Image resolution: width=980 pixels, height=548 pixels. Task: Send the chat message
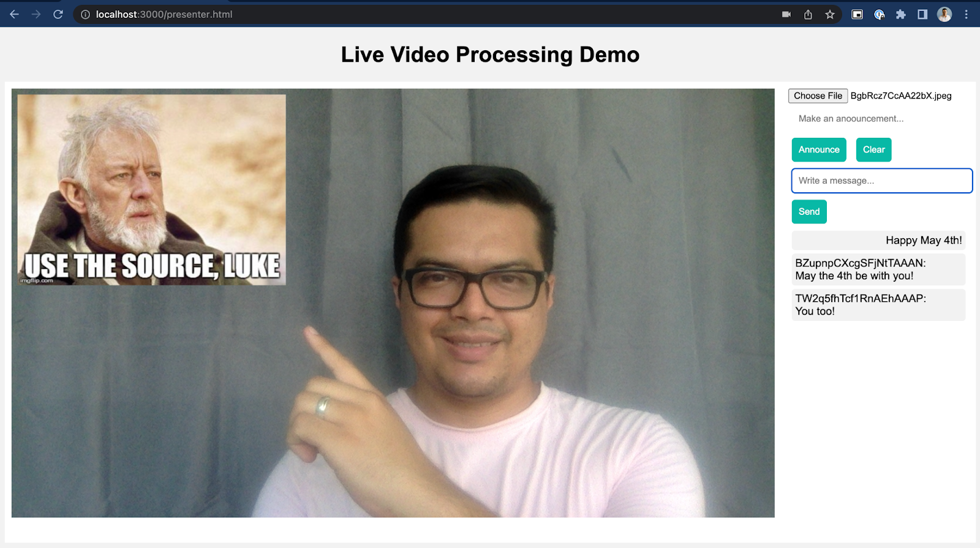click(x=809, y=212)
